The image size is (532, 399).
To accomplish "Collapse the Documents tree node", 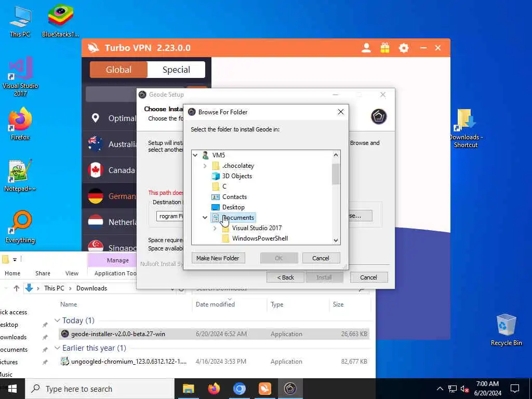I will 205,218.
